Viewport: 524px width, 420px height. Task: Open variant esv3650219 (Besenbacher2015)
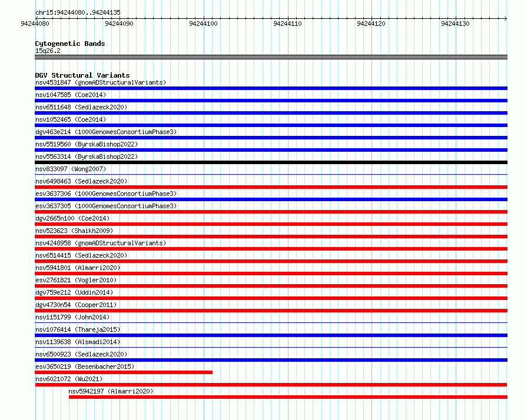(85, 366)
